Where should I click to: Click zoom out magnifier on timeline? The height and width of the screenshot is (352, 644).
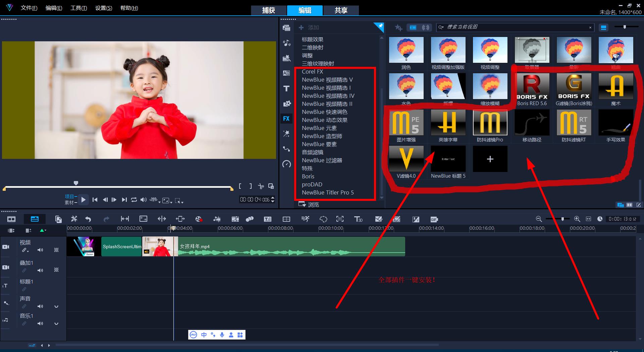click(x=539, y=219)
